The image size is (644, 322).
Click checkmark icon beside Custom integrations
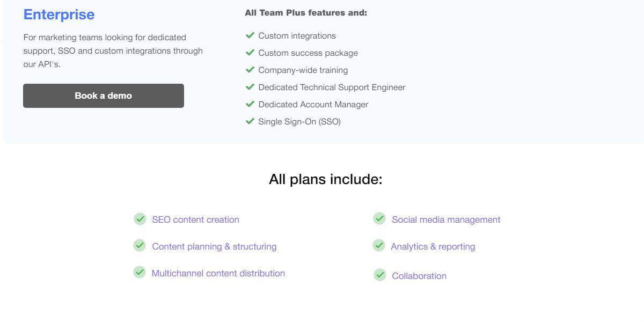tap(250, 35)
